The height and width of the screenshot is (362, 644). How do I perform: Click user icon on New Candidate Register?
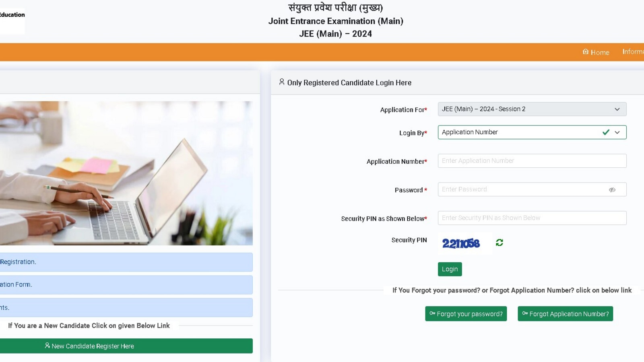pyautogui.click(x=47, y=346)
